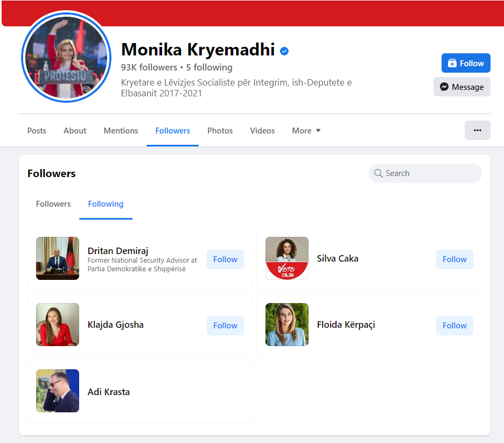Screen dimensions: 504x443
Task: Switch to the Posts tab
Action: 37,130
